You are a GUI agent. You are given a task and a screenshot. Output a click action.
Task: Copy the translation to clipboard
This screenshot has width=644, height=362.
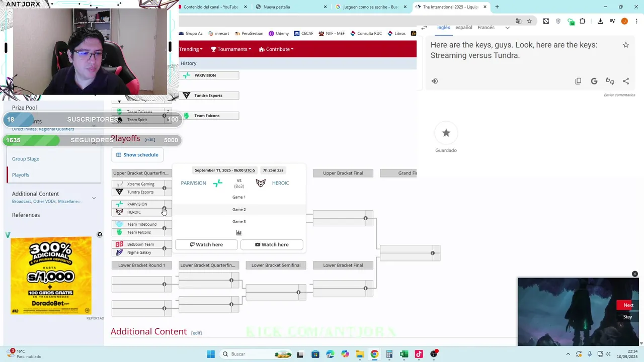578,81
